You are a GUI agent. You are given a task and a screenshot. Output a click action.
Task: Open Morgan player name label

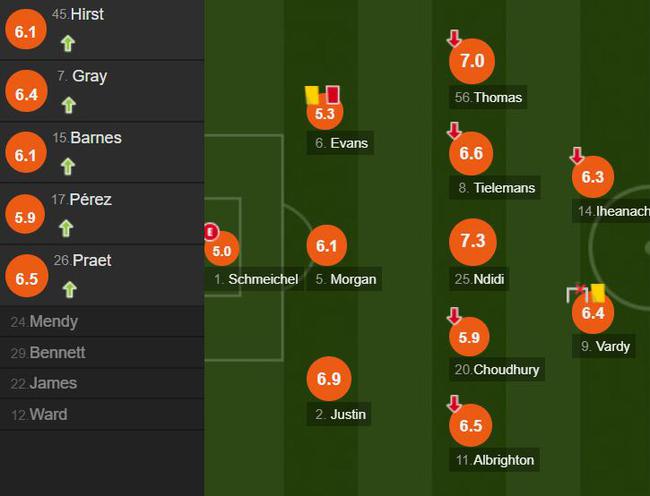(x=344, y=279)
